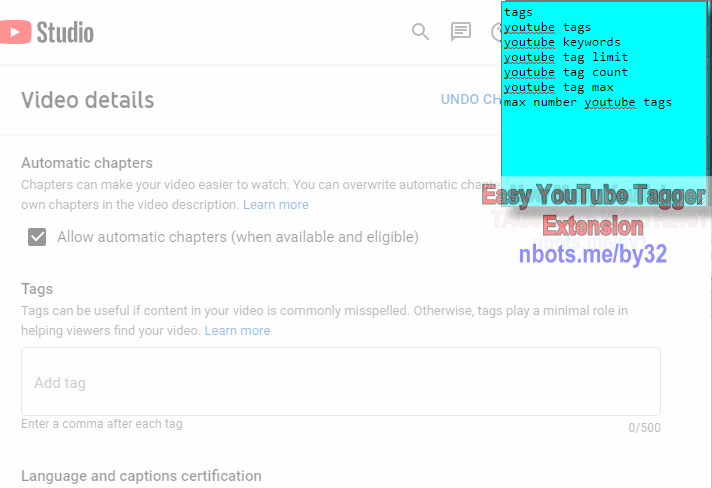Open the comments feedback icon
This screenshot has width=712, height=488.
tap(460, 32)
